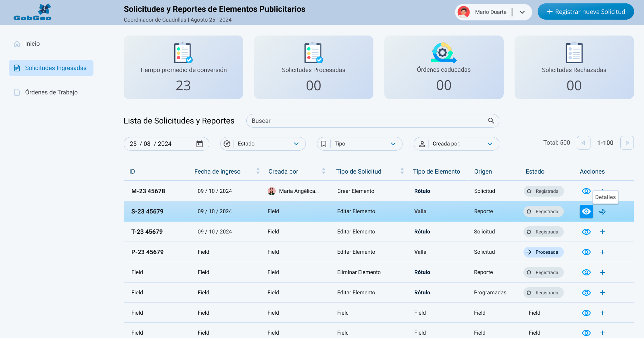Click Registrar nueva Solicitud button
This screenshot has width=644, height=338.
[x=585, y=12]
